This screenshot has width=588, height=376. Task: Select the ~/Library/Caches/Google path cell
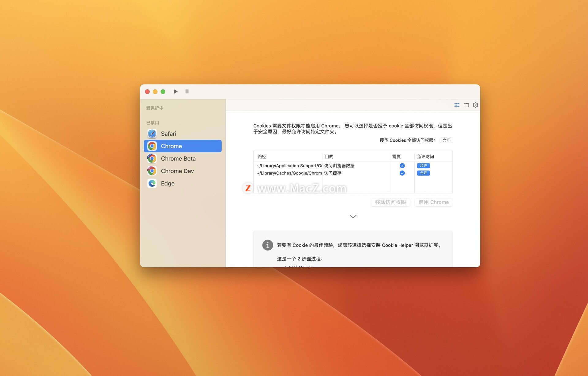(289, 173)
